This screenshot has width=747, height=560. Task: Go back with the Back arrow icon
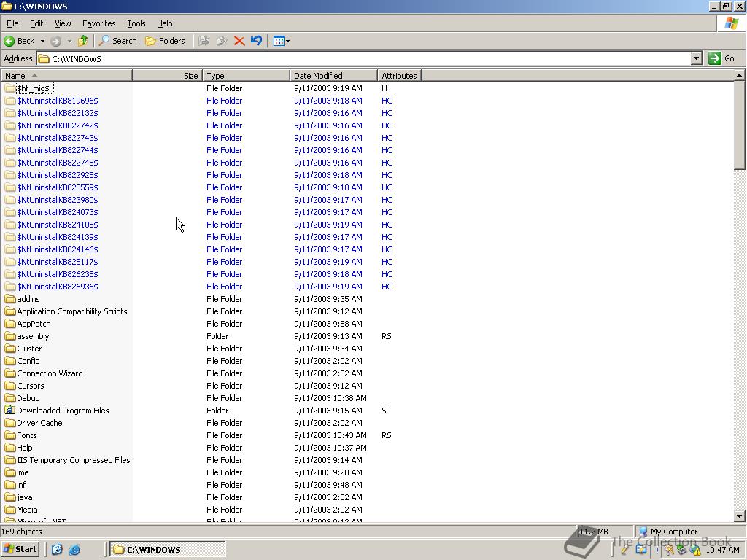tap(9, 41)
